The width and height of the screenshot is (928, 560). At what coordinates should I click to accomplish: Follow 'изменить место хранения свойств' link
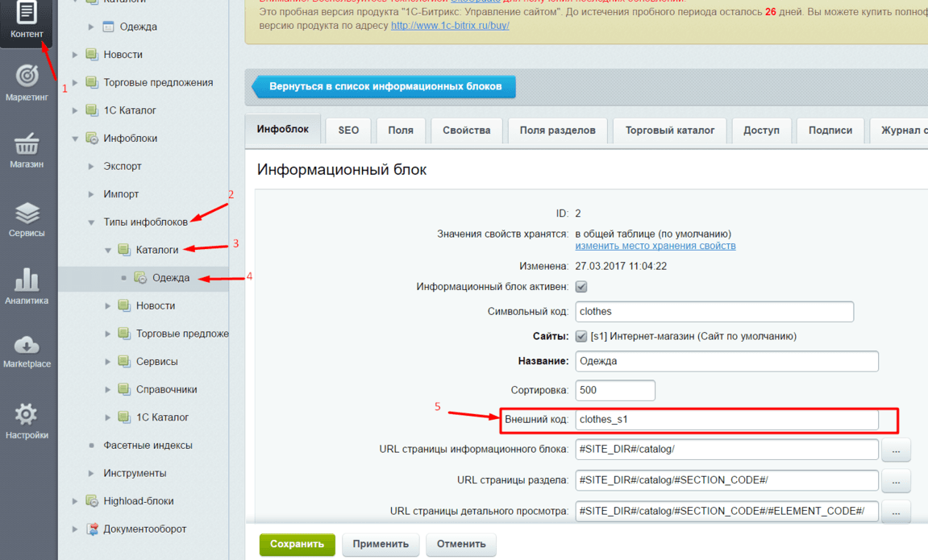coord(655,246)
